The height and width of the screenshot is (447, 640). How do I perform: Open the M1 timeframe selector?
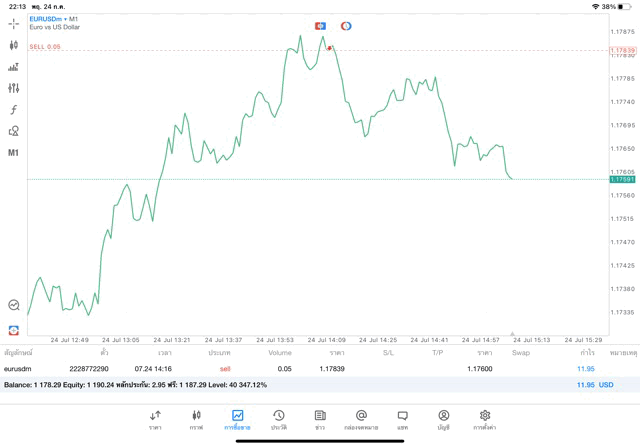click(13, 153)
